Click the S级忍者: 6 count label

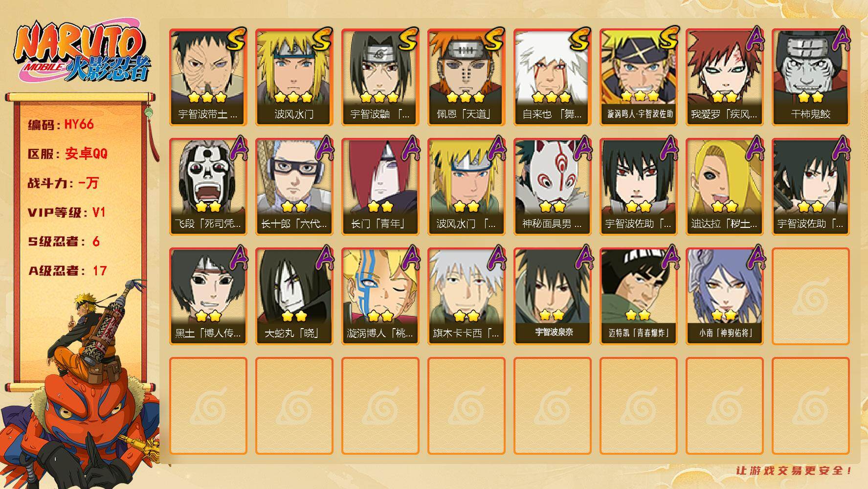pos(64,242)
